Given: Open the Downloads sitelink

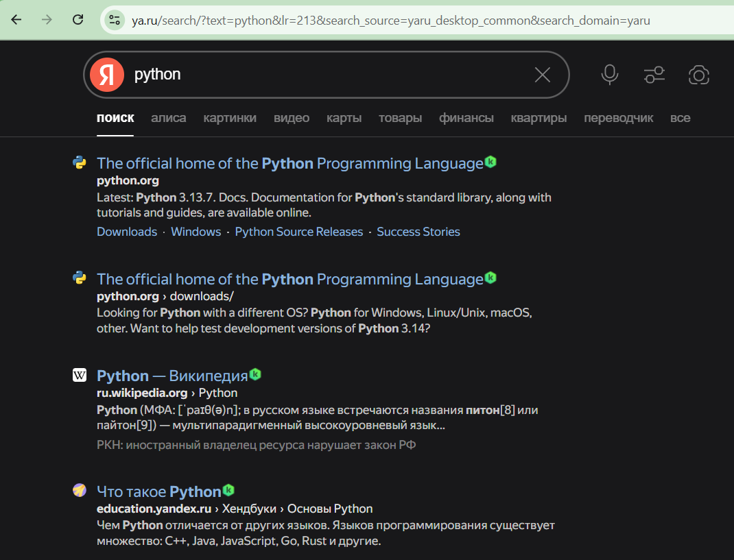Looking at the screenshot, I should 127,232.
